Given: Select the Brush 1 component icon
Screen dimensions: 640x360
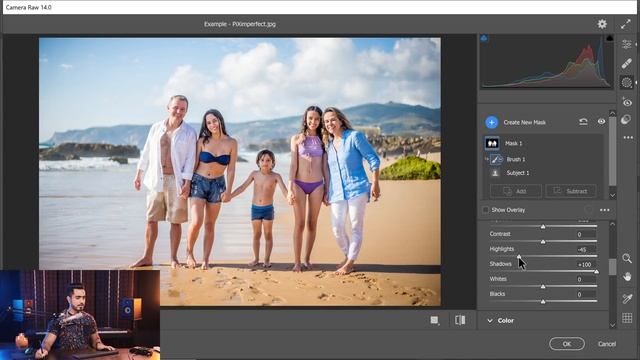Looking at the screenshot, I should (x=496, y=159).
